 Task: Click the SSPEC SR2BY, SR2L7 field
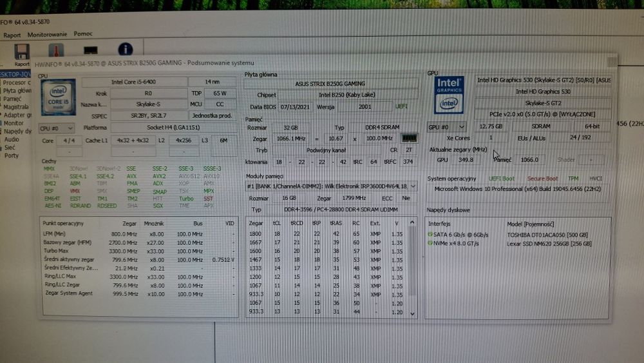point(149,116)
